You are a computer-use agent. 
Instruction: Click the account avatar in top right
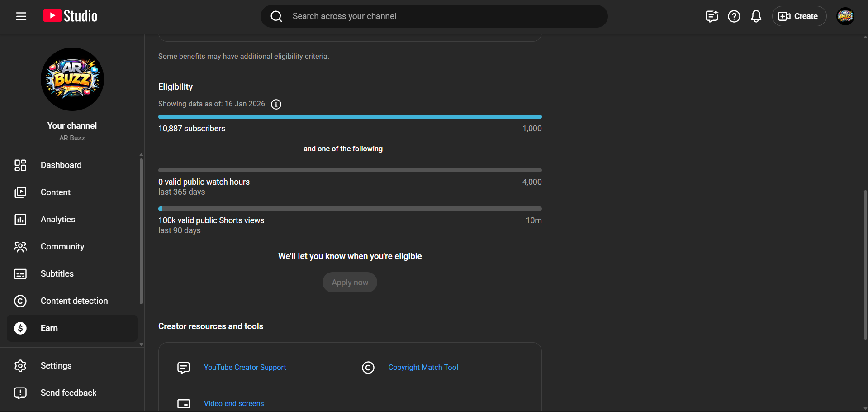tap(845, 16)
